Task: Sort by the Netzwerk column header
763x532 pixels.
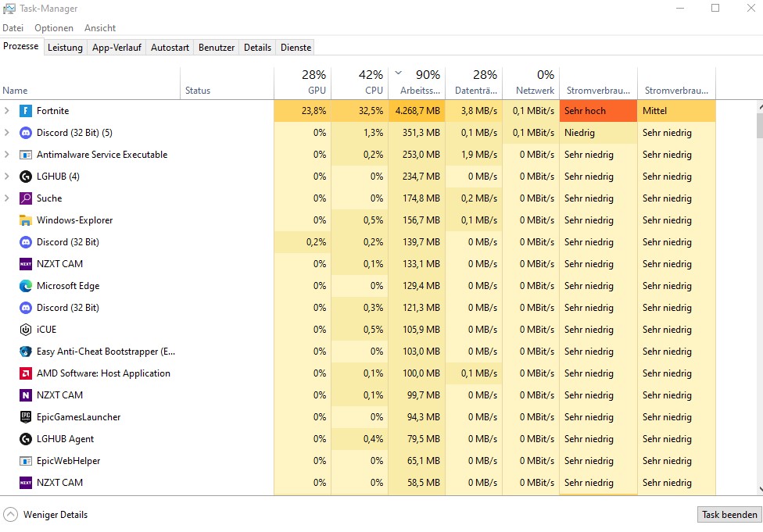Action: [x=531, y=83]
